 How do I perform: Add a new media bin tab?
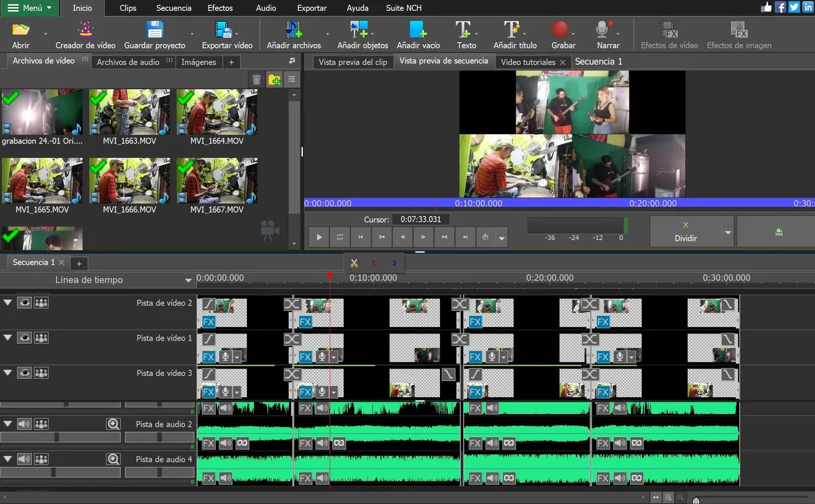[231, 62]
